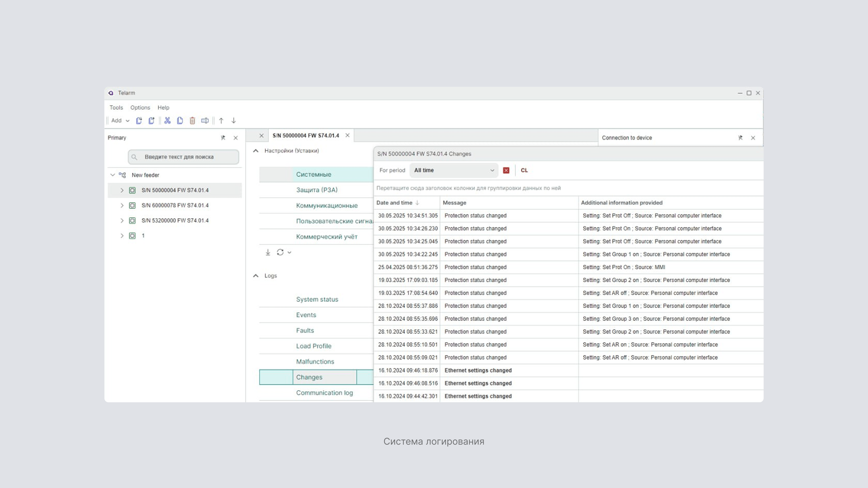Click the search text field in Primary panel
This screenshot has width=868, height=488.
click(x=184, y=157)
